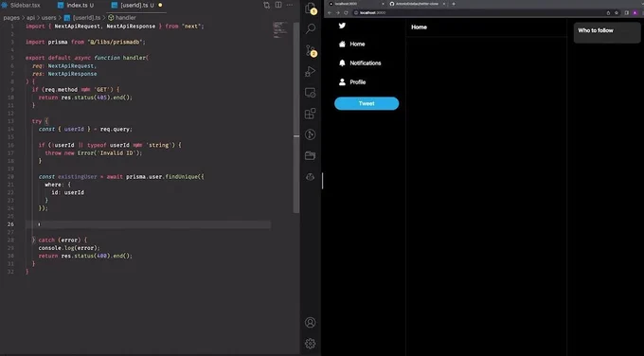The image size is (644, 356).
Task: Click line number 26 in the gutter
Action: click(10, 224)
